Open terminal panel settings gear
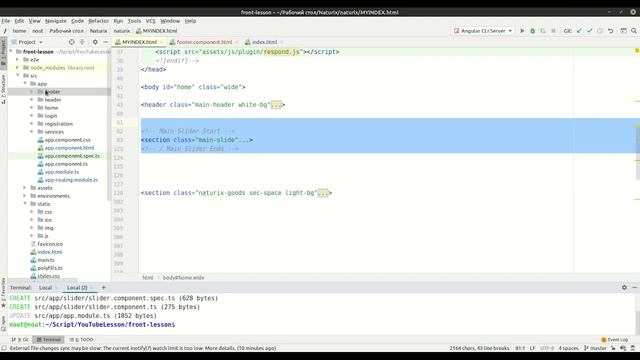 (624, 287)
